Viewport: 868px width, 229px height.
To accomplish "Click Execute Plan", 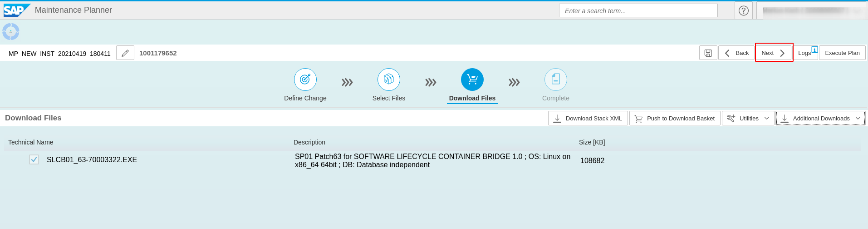I will [842, 53].
